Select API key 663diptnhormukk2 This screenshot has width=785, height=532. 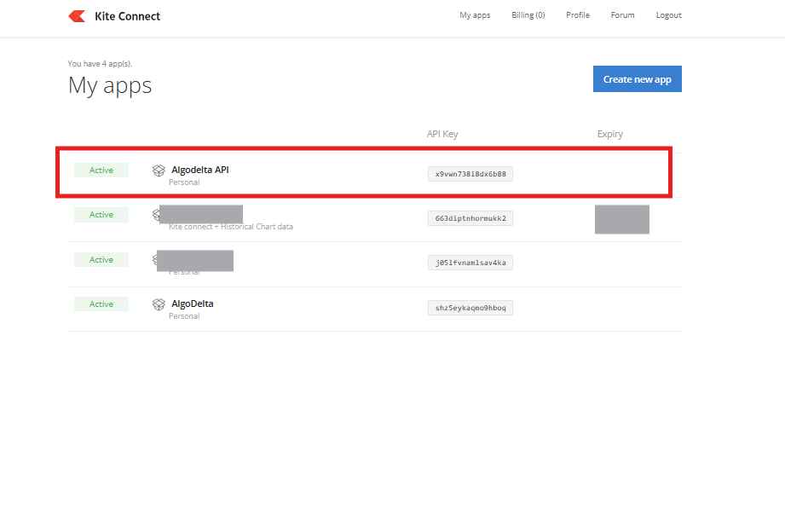point(470,218)
